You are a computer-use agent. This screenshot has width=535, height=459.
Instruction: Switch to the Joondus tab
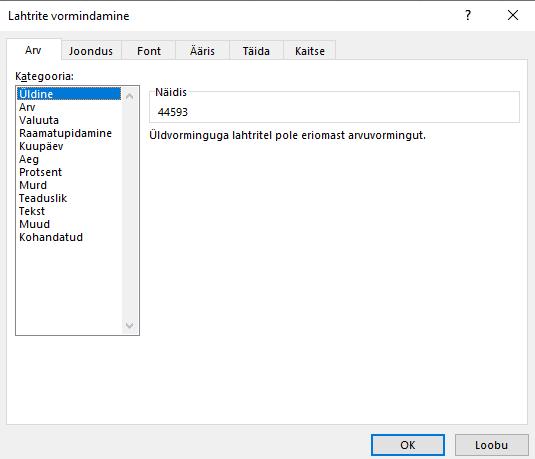point(91,51)
